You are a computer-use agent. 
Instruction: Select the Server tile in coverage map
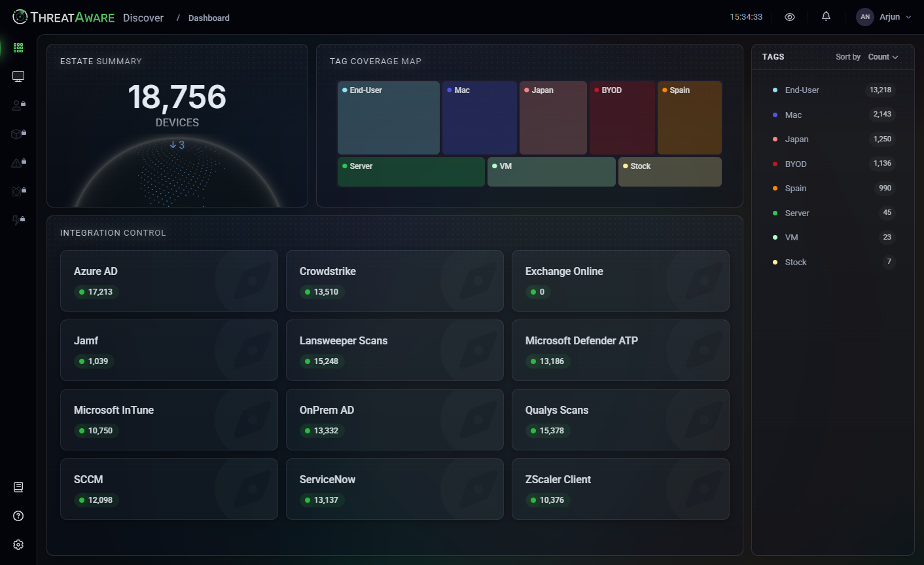click(x=411, y=172)
